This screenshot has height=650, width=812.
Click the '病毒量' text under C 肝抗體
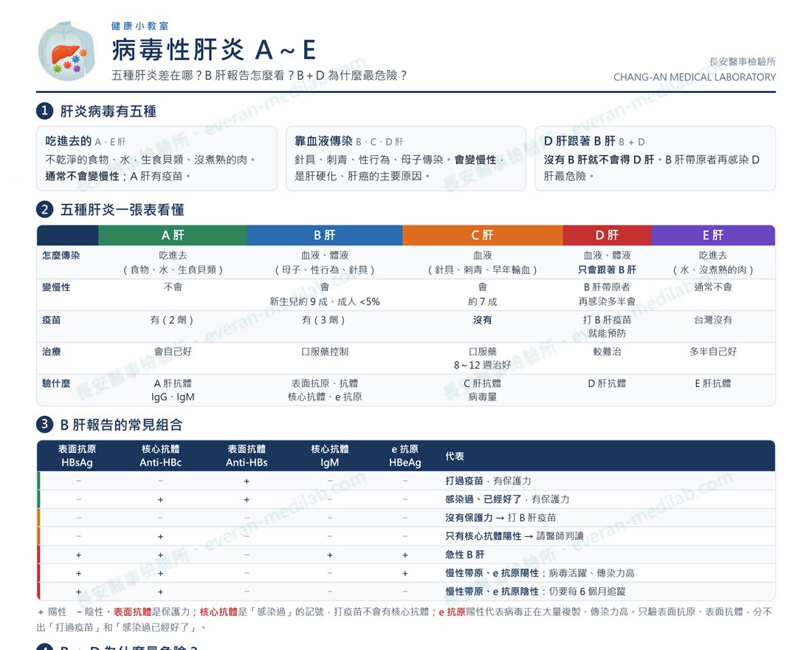pyautogui.click(x=483, y=397)
